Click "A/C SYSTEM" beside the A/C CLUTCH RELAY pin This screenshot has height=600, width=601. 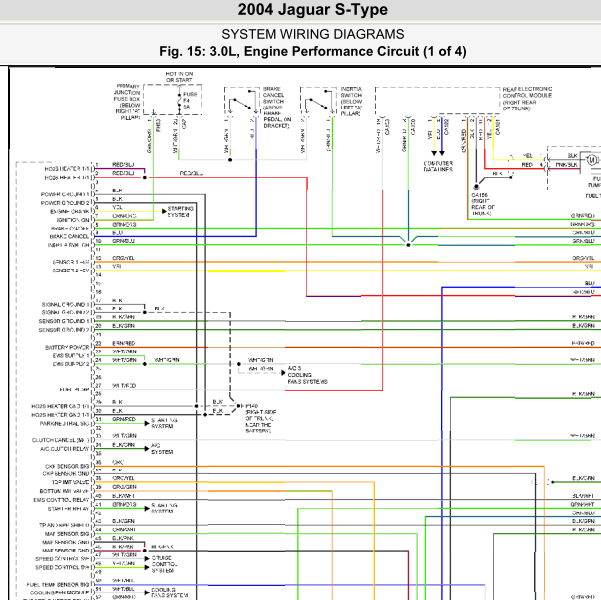coord(162,449)
